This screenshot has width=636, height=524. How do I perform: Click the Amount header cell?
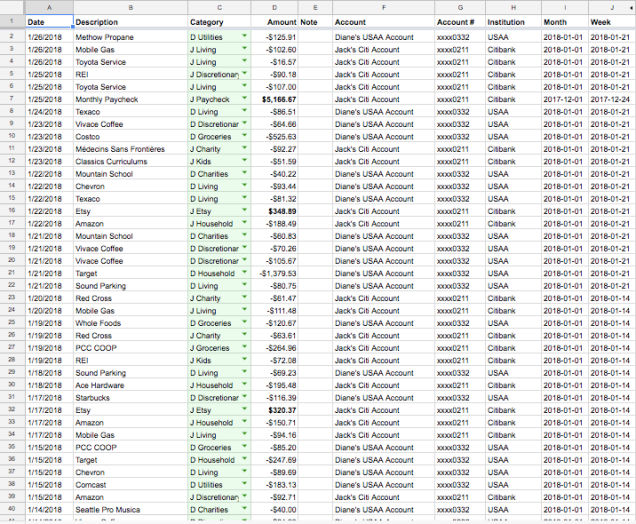coord(275,22)
